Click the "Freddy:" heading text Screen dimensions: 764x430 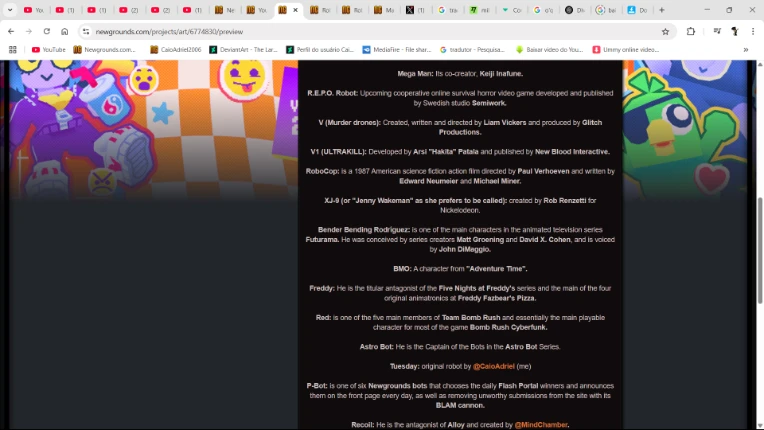(322, 288)
